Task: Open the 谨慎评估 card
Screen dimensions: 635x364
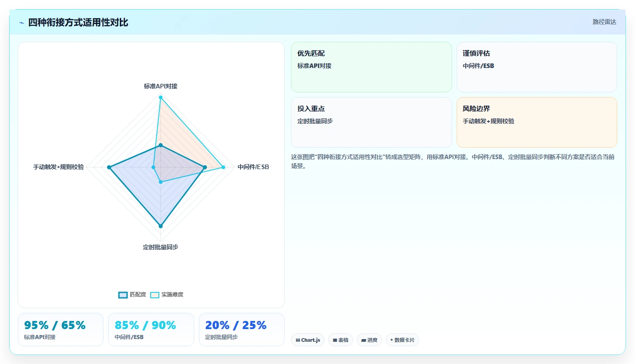Action: tap(537, 67)
